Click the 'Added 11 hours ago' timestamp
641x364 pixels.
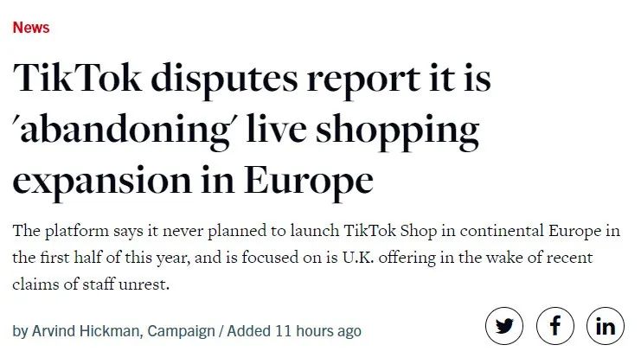[294, 331]
